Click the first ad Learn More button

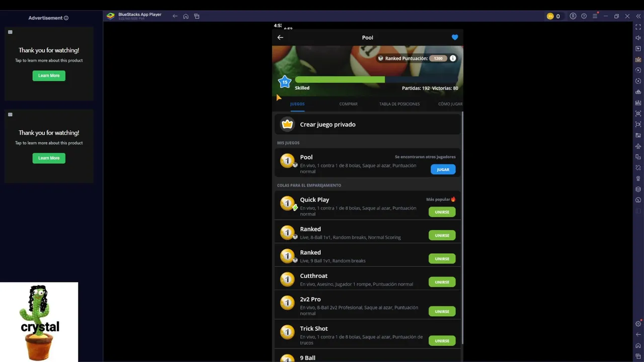(x=49, y=75)
